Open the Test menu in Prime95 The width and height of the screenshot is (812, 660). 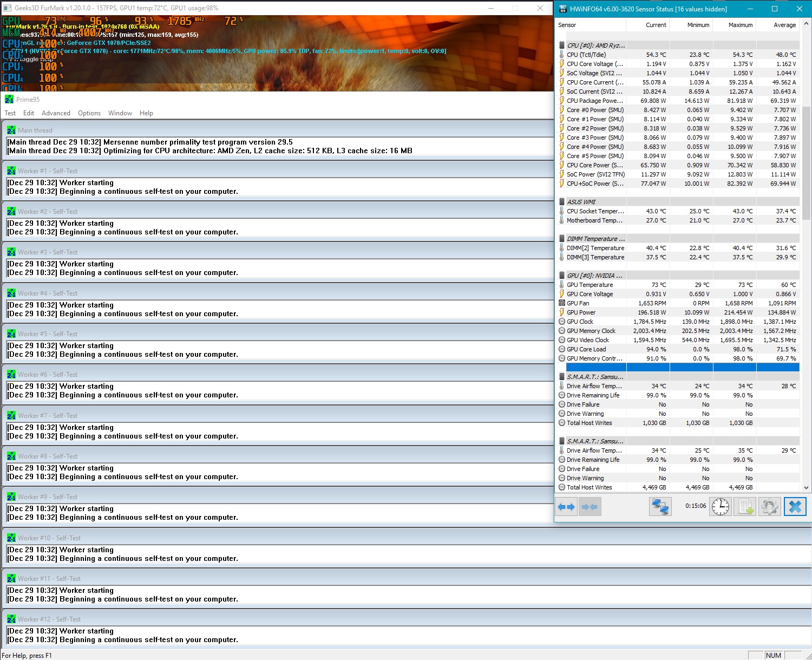[x=10, y=113]
